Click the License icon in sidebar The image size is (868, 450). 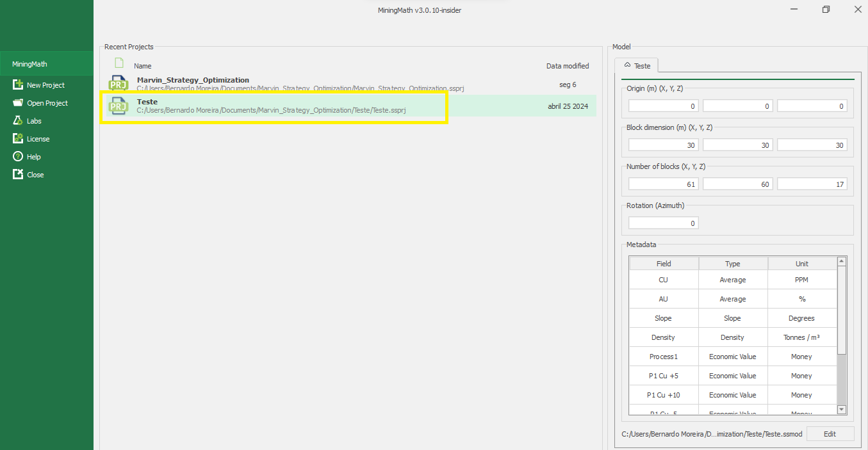click(18, 139)
